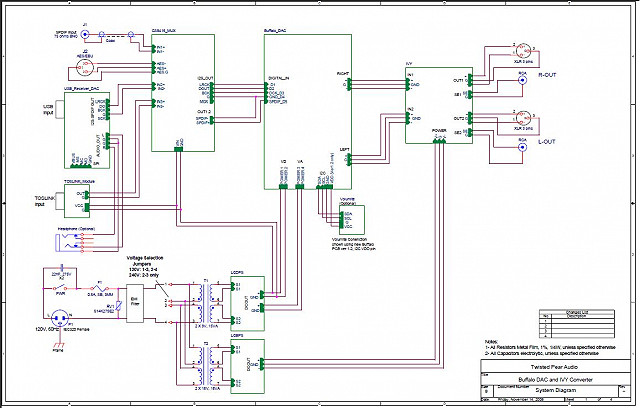
Task: Click the Buffalo DAC and IVY Converter title
Action: click(556, 379)
